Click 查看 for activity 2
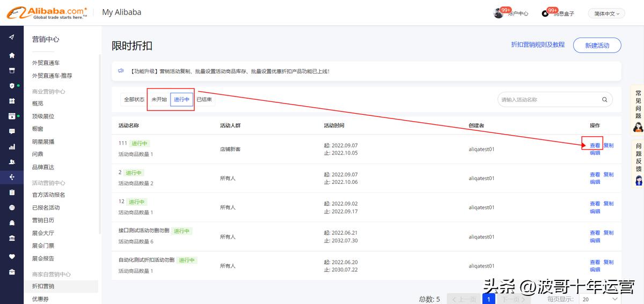The image size is (644, 304). click(595, 175)
